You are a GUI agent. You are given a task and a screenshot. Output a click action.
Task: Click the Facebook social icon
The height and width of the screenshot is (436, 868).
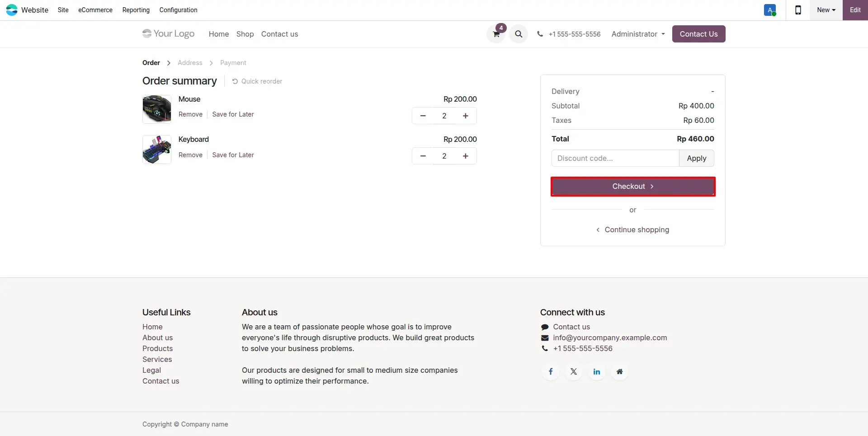[x=551, y=371]
